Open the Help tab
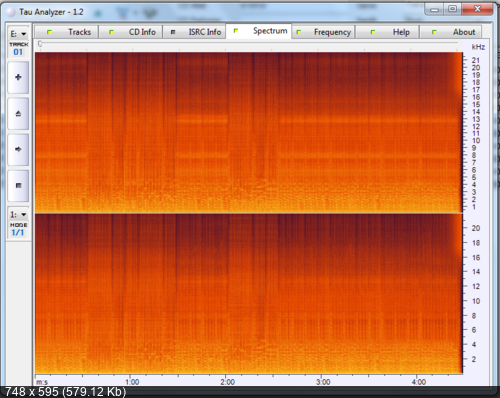The height and width of the screenshot is (398, 500). click(x=387, y=32)
